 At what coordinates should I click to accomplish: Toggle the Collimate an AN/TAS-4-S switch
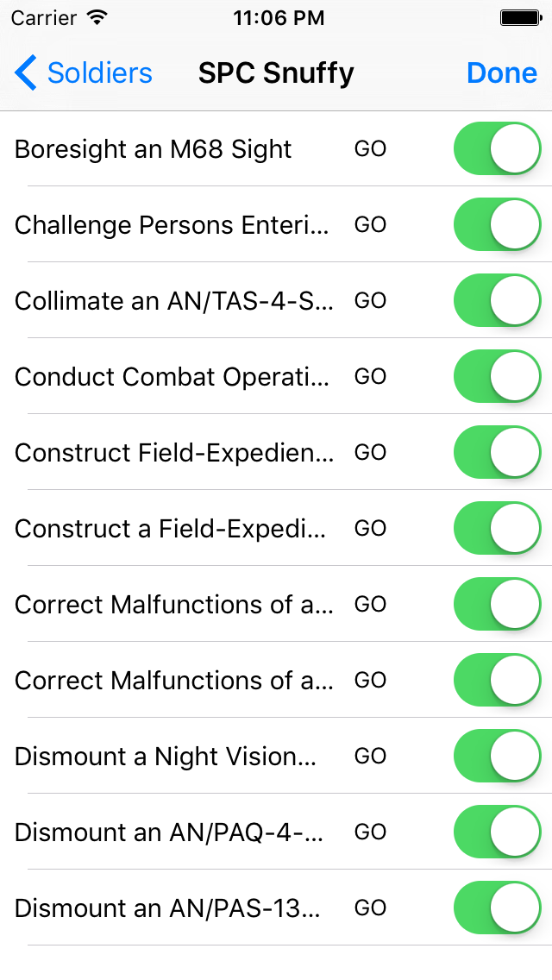pyautogui.click(x=497, y=299)
